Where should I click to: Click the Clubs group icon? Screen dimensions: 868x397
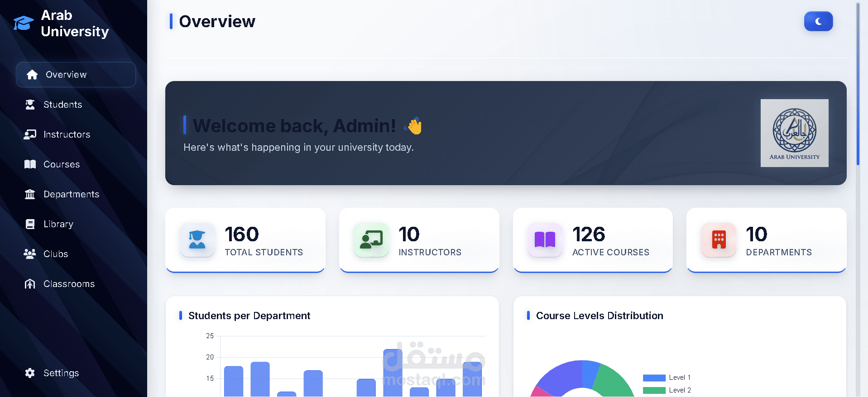(x=30, y=254)
